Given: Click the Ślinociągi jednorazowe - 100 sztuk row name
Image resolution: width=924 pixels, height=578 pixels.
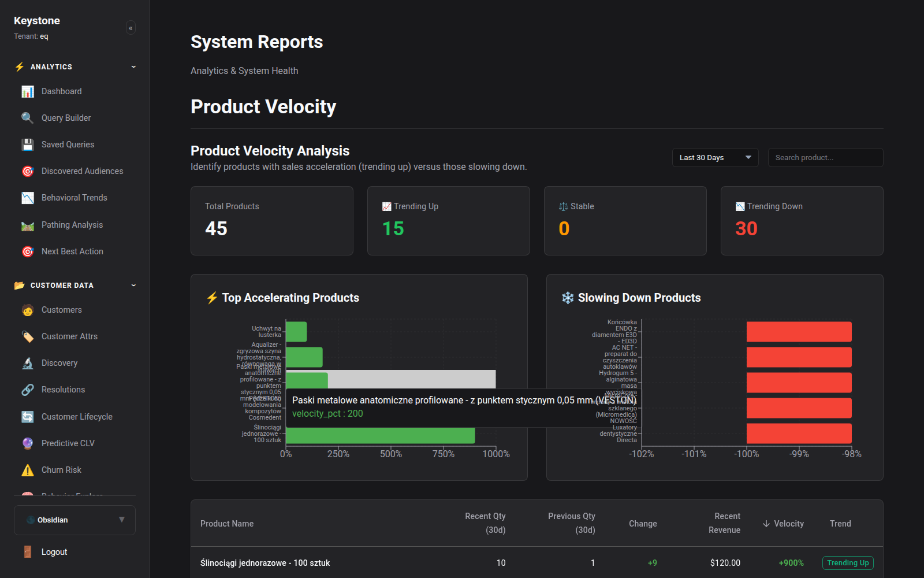Looking at the screenshot, I should (x=265, y=563).
